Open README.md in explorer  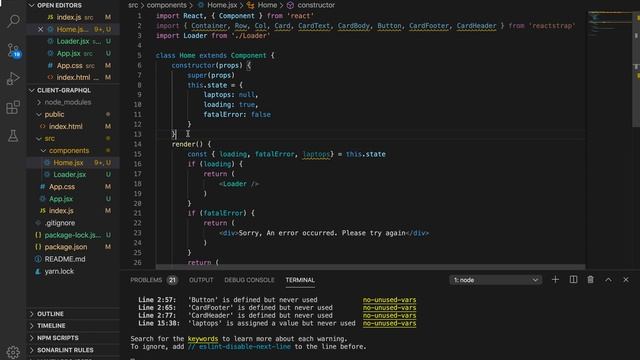pos(73,259)
